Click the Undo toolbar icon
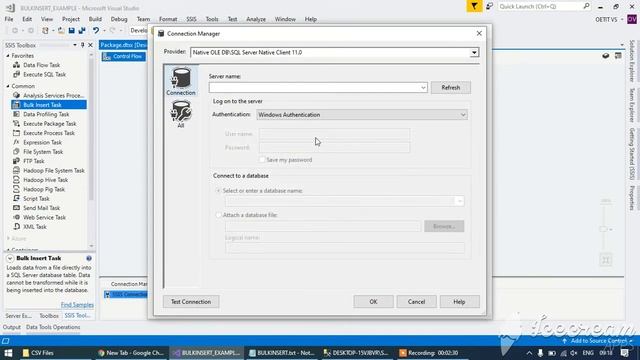This screenshot has width=640, height=360. (x=96, y=31)
